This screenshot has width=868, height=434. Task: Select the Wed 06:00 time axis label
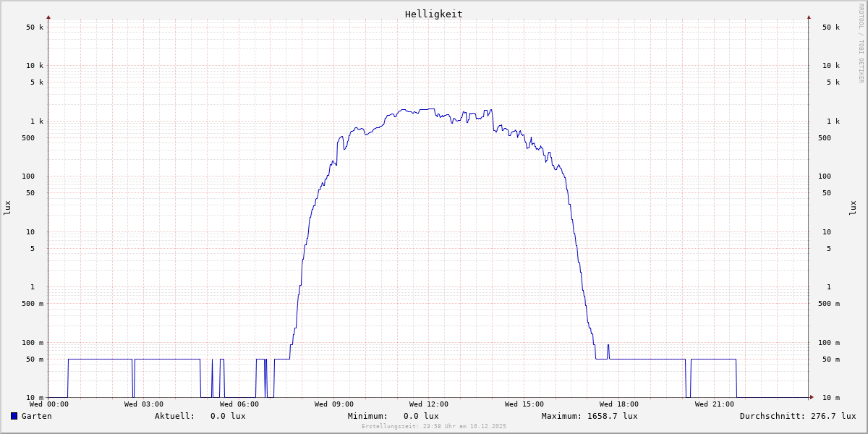pyautogui.click(x=239, y=404)
